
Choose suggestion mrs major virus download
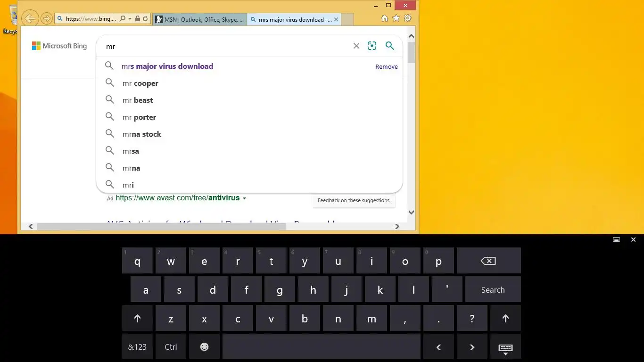[167, 66]
